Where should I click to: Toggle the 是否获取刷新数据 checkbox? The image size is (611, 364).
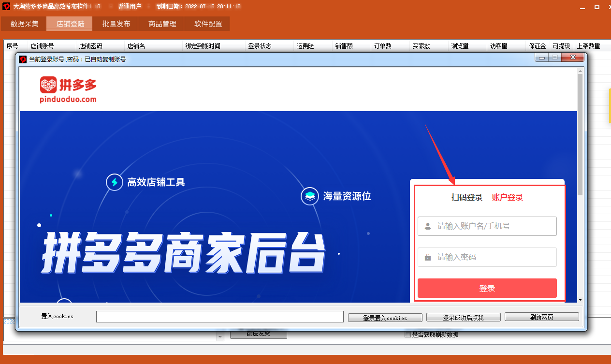[407, 335]
